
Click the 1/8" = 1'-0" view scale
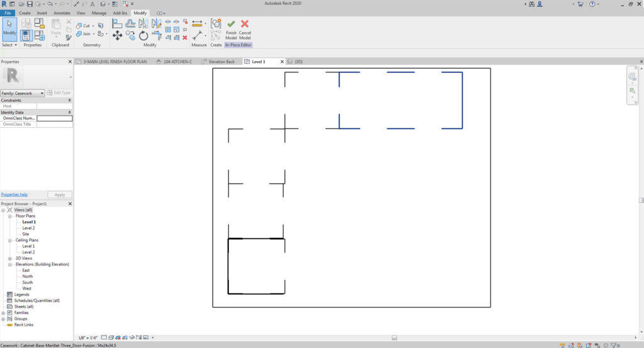87,338
